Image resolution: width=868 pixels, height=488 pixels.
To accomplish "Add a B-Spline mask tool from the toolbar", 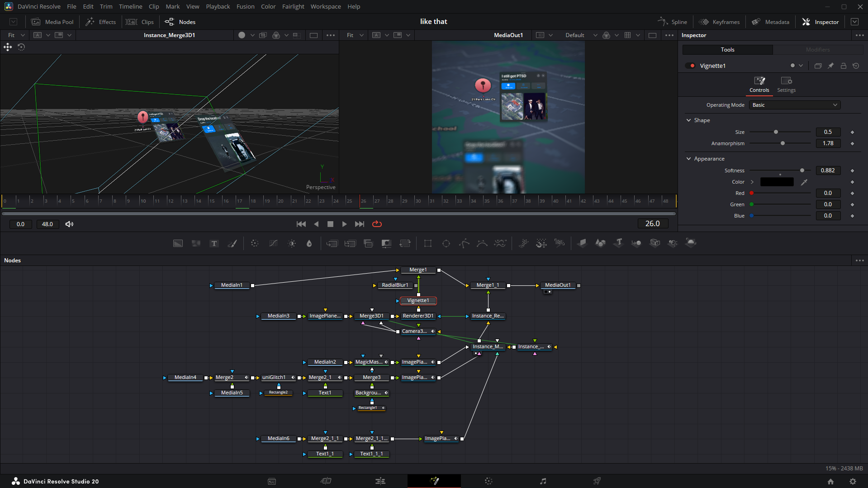I will coord(482,243).
